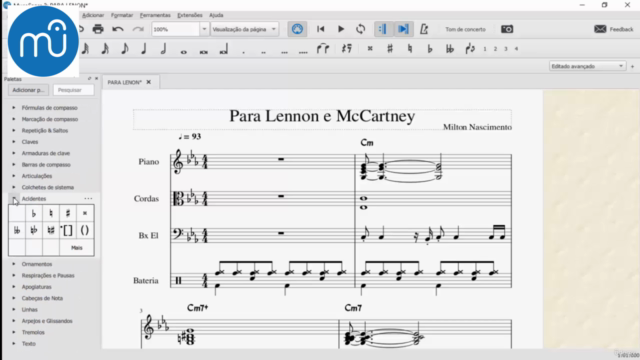Toggle the metronome icon
This screenshot has height=360, width=640.
424,29
